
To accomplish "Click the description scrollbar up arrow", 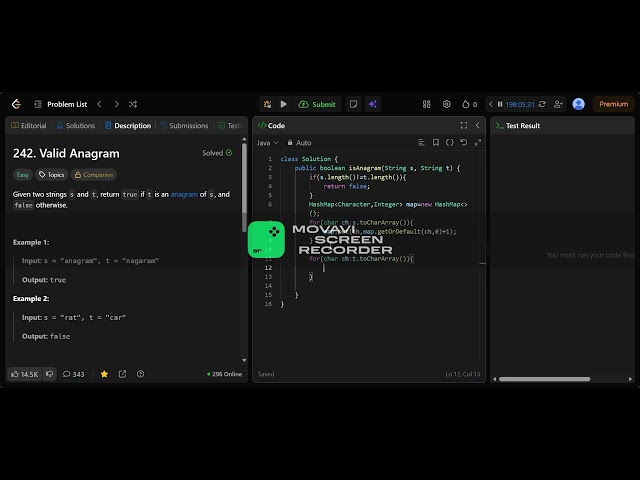I will [244, 139].
